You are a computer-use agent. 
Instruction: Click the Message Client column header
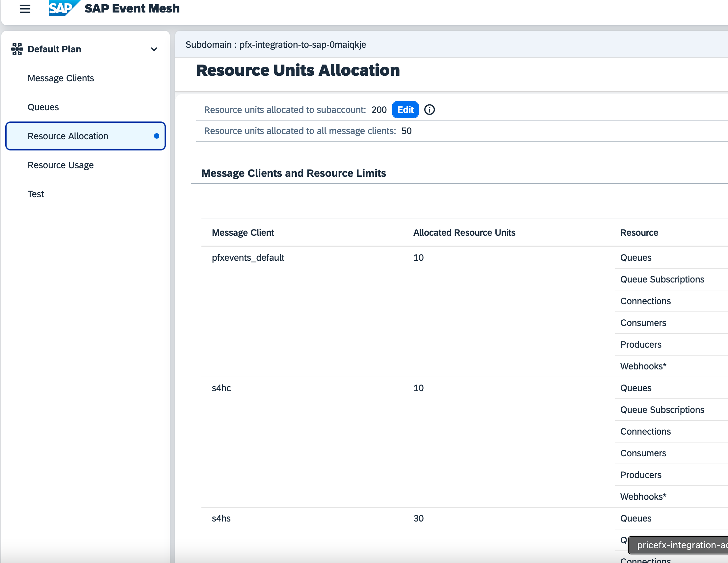[243, 232]
